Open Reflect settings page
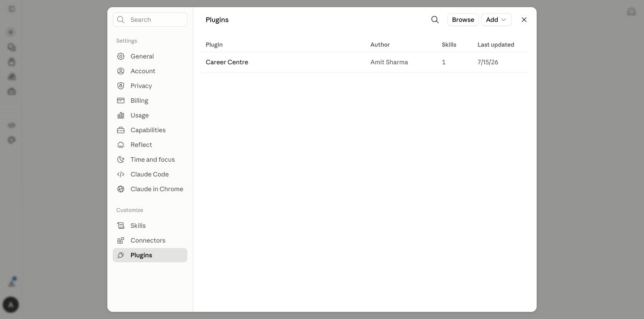This screenshot has height=319, width=644. (150, 145)
